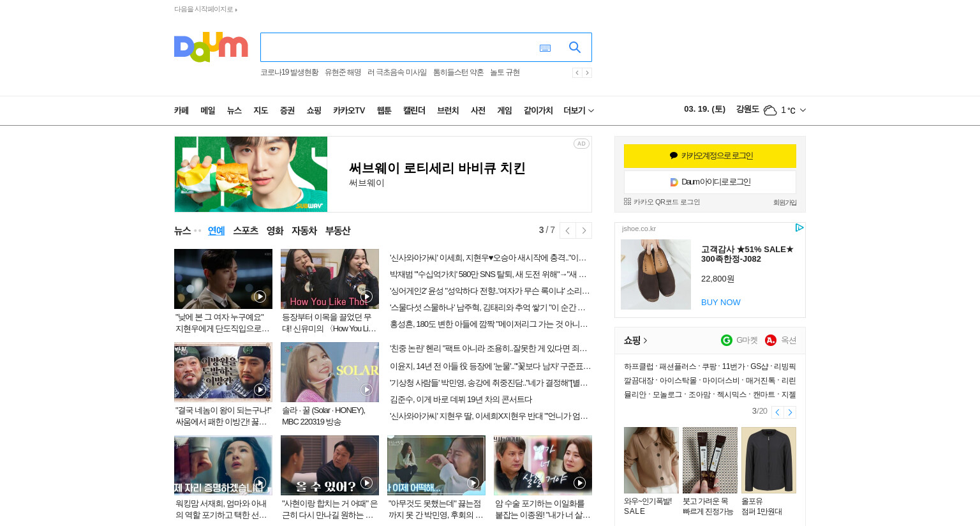Screen dimensions: 980x526
Task: Open headline about 김준수 데뷔 19년 콘서트
Action: click(461, 400)
